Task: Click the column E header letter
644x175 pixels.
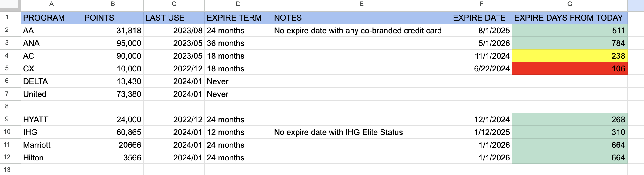Action: 361,4
